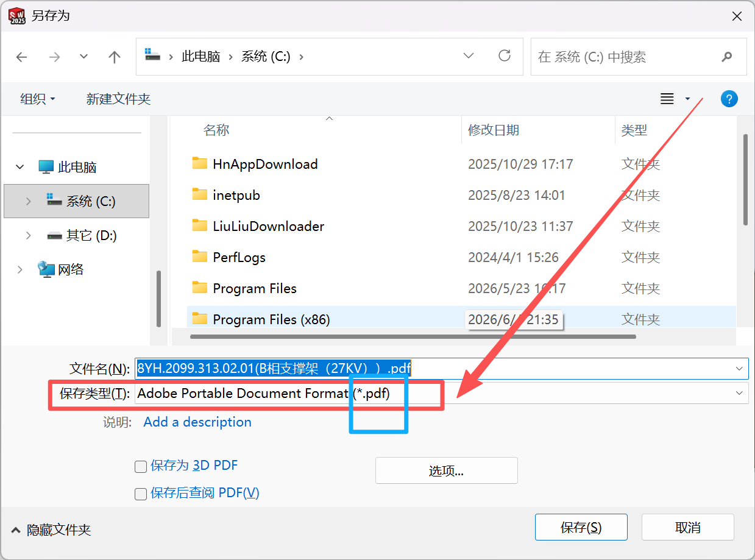The width and height of the screenshot is (755, 560).
Task: Select the PerfLogs folder
Action: (239, 257)
